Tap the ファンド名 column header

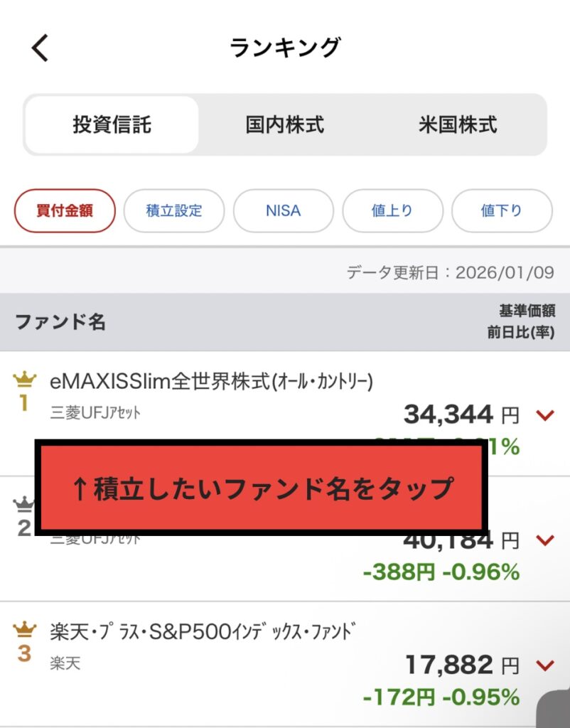pos(60,322)
